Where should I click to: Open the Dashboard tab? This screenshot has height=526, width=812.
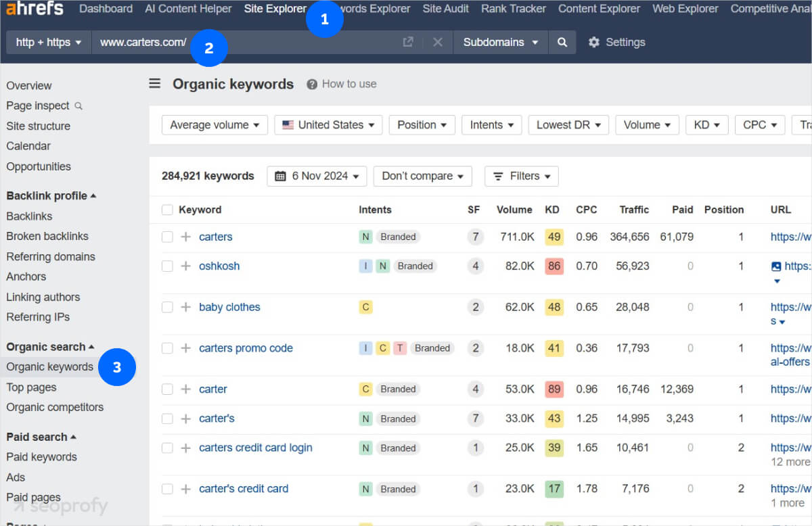(x=106, y=9)
